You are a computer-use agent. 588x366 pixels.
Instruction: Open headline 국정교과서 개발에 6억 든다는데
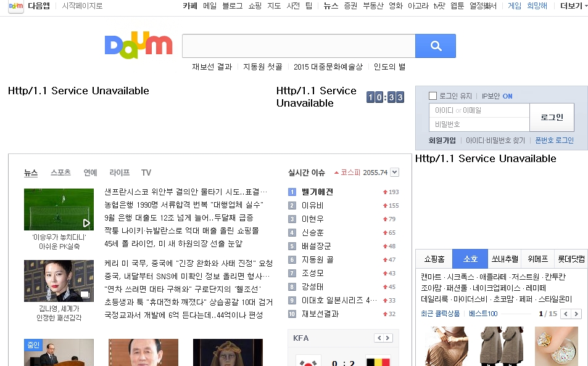click(x=183, y=315)
